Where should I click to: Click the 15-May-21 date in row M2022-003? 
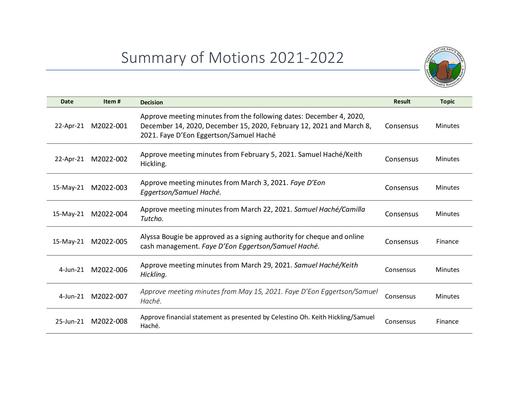coord(68,188)
